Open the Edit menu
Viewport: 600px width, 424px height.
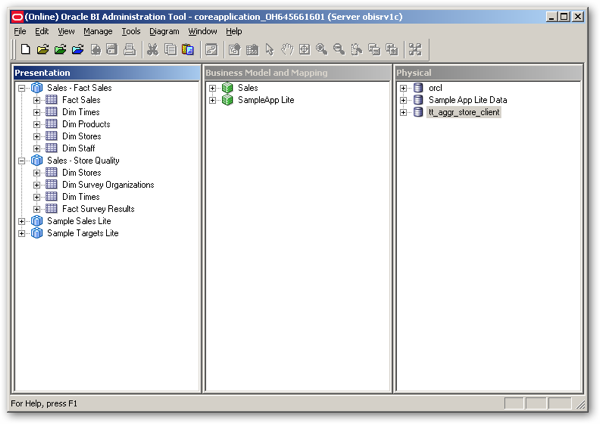42,31
